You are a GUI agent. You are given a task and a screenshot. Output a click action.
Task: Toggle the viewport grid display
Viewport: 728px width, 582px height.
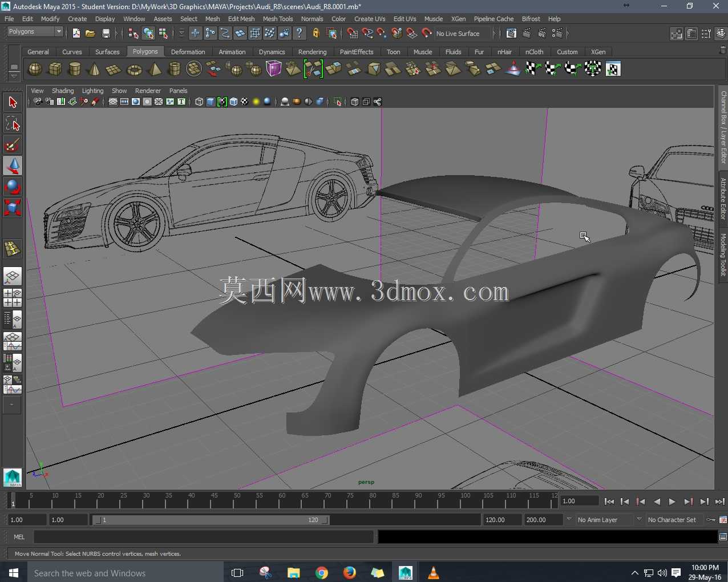pyautogui.click(x=113, y=102)
